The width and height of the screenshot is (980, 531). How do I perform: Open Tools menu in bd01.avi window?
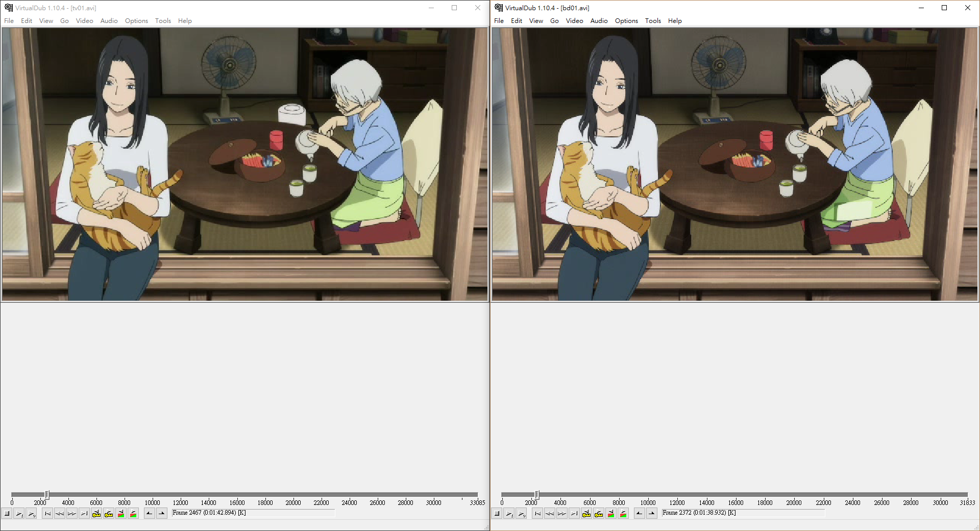click(653, 21)
